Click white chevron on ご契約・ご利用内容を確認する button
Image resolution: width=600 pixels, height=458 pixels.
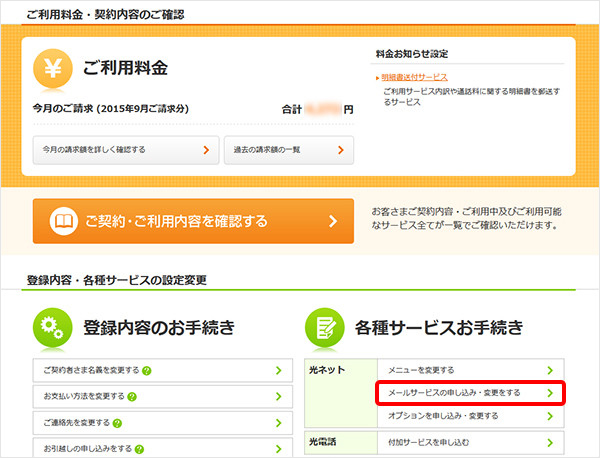(333, 221)
